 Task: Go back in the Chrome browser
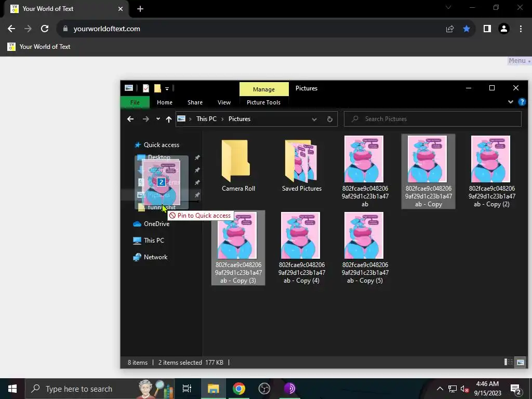(x=11, y=29)
